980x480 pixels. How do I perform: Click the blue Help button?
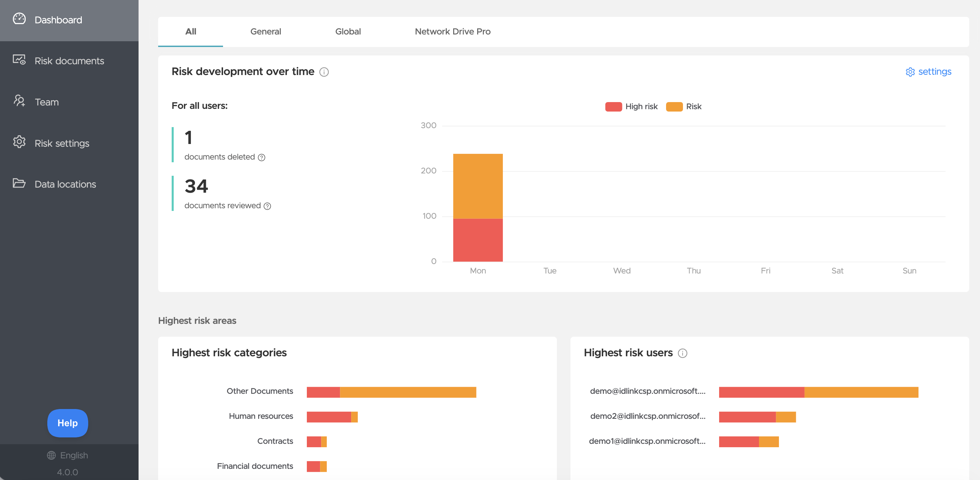67,423
